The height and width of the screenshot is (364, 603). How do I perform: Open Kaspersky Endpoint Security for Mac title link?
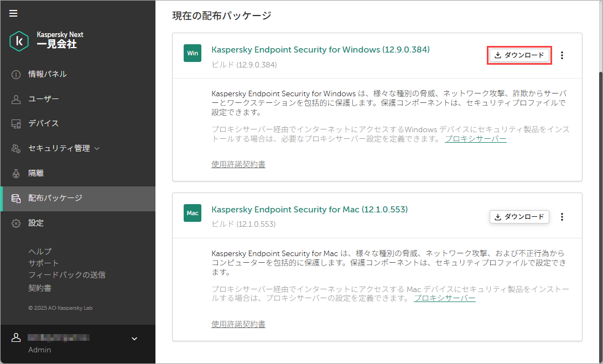coord(310,210)
